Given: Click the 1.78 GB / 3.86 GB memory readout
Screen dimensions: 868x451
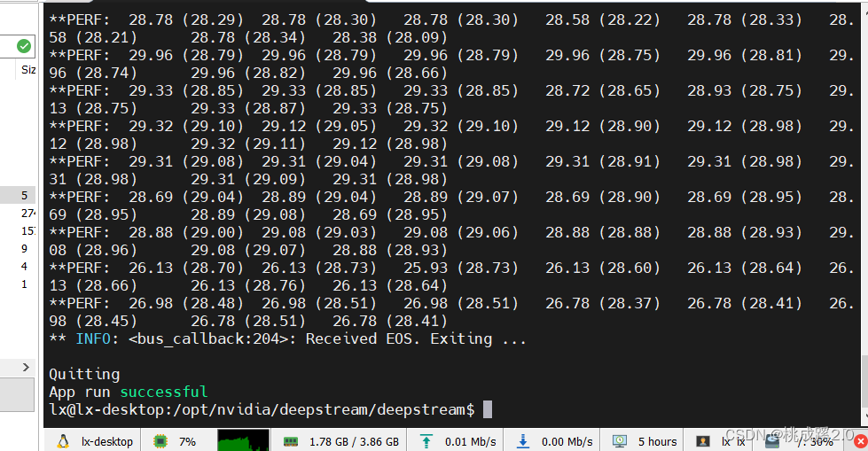Looking at the screenshot, I should (355, 441).
